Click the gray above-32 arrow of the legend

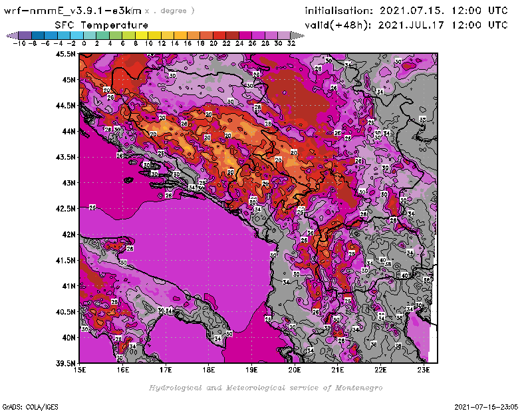[297, 35]
